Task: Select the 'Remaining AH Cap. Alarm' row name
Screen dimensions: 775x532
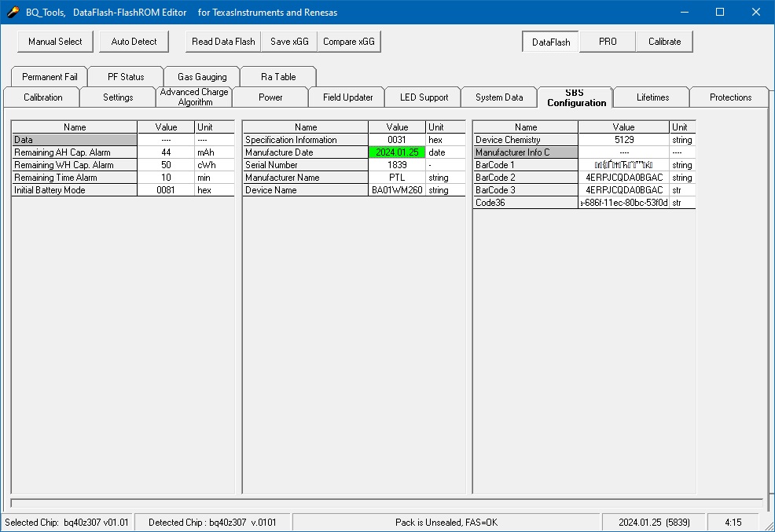Action: coord(75,152)
